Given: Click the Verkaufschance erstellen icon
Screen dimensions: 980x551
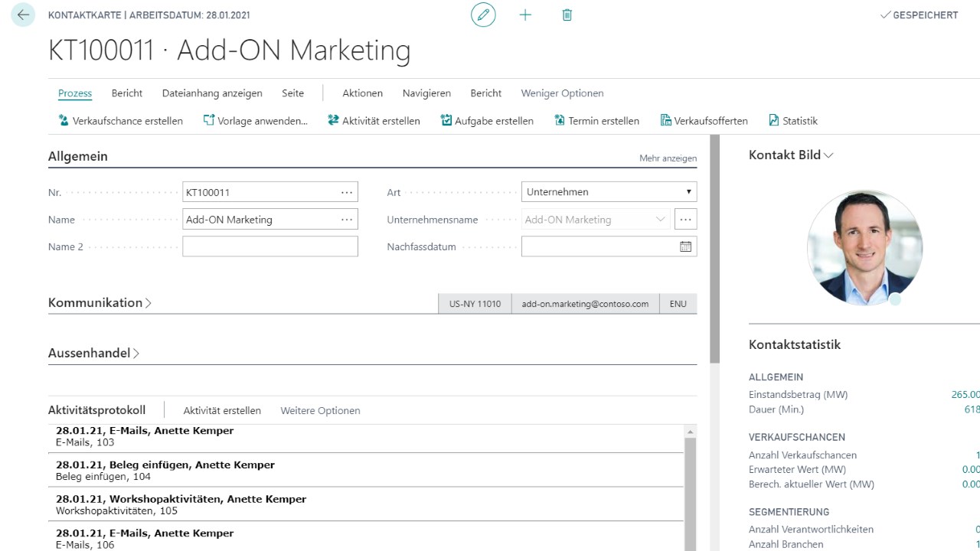Looking at the screenshot, I should (x=64, y=121).
